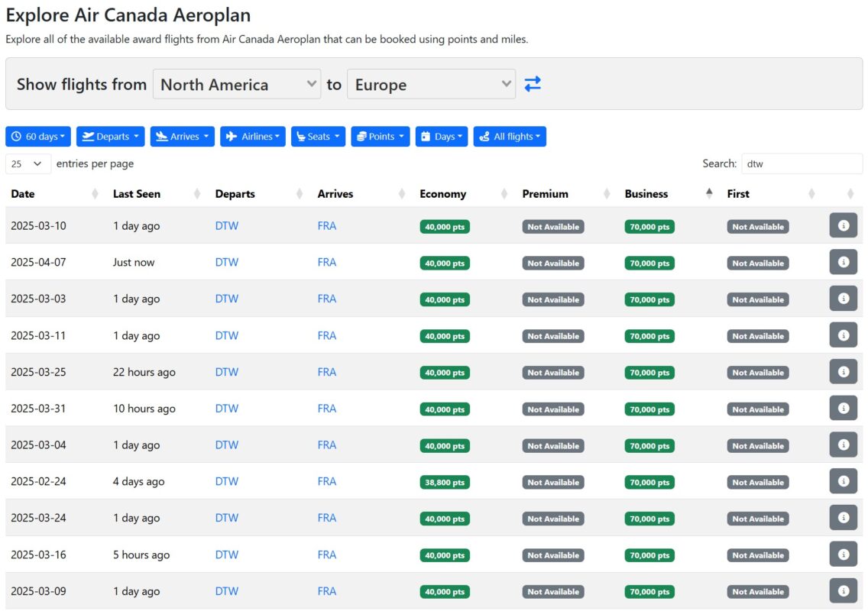
Task: Click the info icon on the 2025-02-24 row
Action: [x=843, y=481]
